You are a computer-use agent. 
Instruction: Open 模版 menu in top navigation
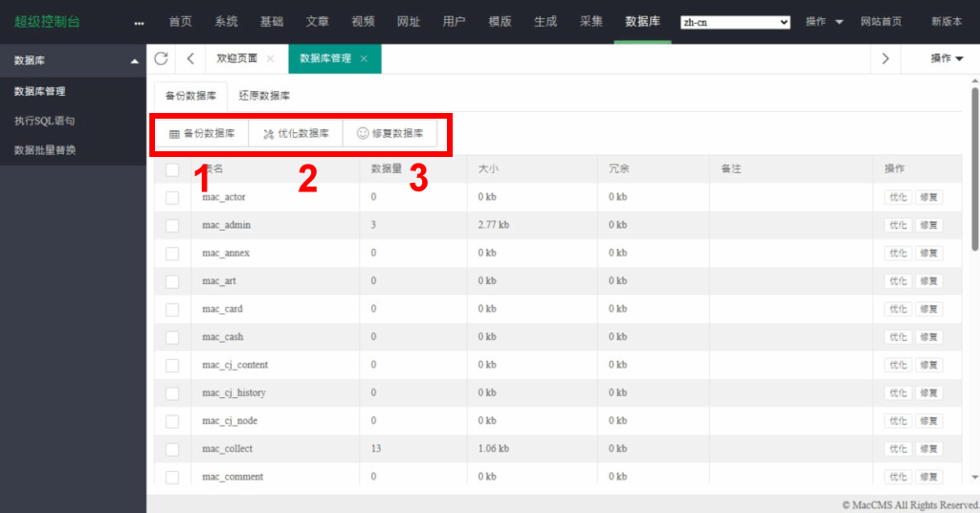coord(500,22)
